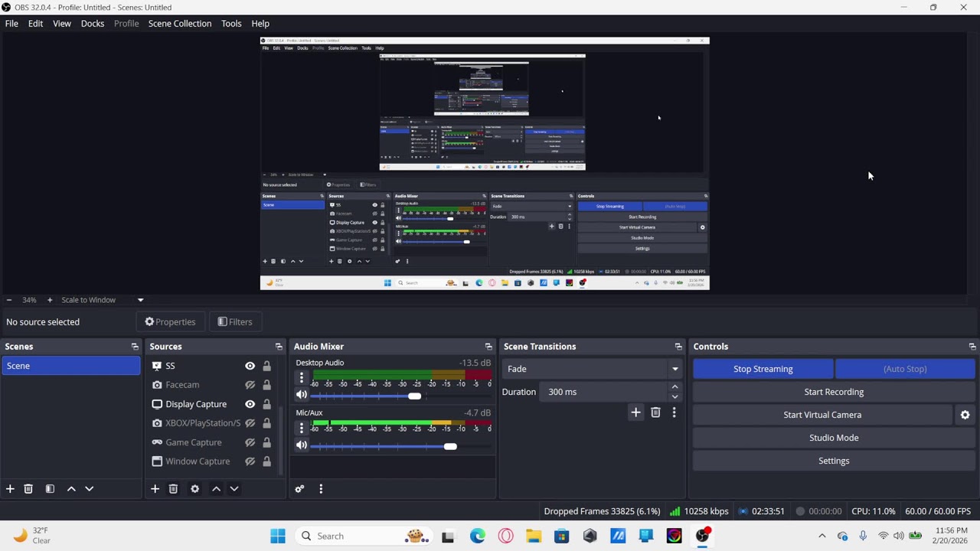Open the Tools menu

pos(231,24)
